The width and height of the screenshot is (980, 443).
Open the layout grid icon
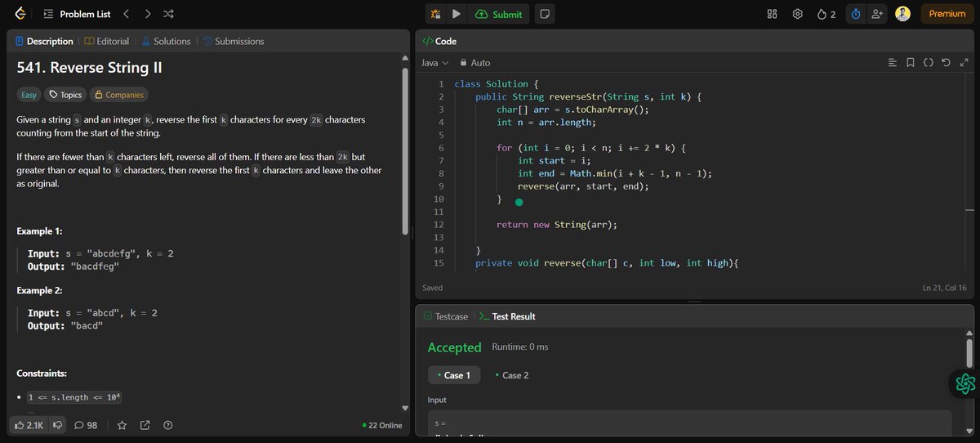(772, 14)
